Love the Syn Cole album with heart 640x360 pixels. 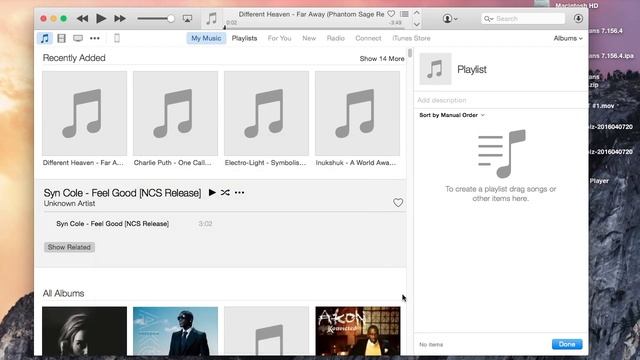(x=398, y=202)
